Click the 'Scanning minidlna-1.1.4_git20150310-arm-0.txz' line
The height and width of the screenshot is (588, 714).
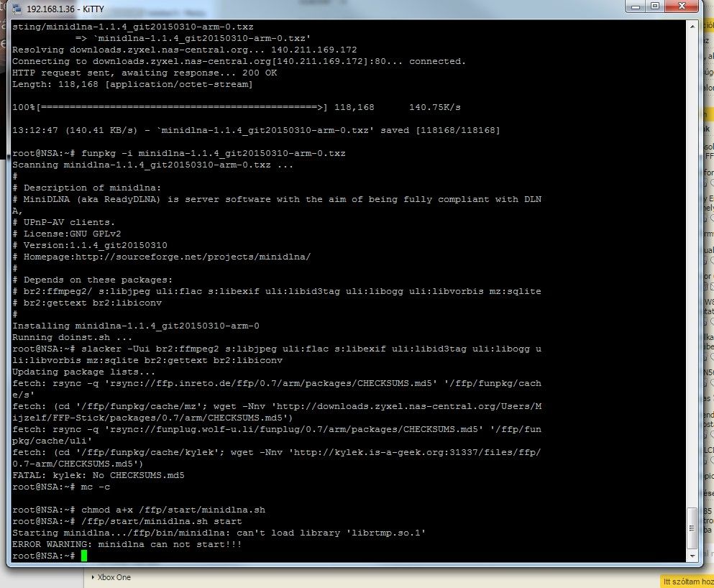pos(152,165)
